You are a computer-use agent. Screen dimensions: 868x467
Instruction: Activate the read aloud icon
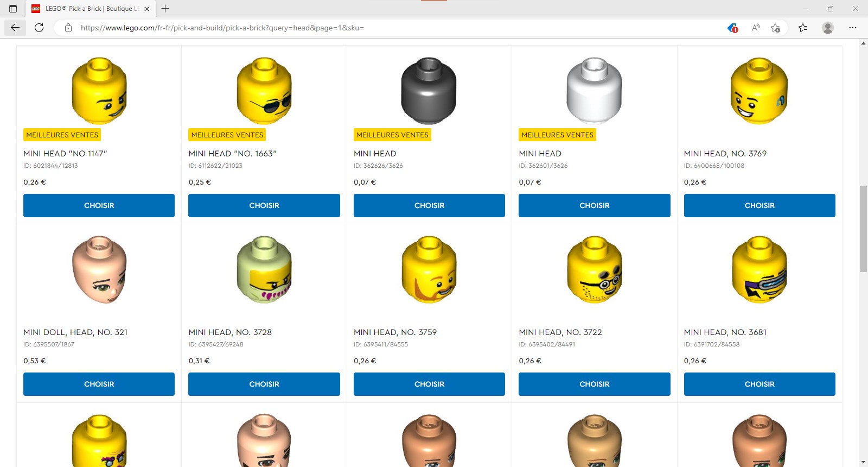[x=755, y=28]
